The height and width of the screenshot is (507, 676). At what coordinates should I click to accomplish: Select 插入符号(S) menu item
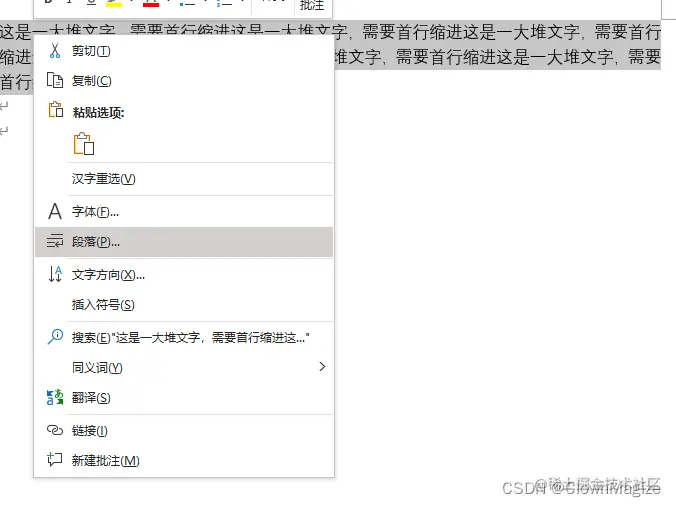coord(184,305)
